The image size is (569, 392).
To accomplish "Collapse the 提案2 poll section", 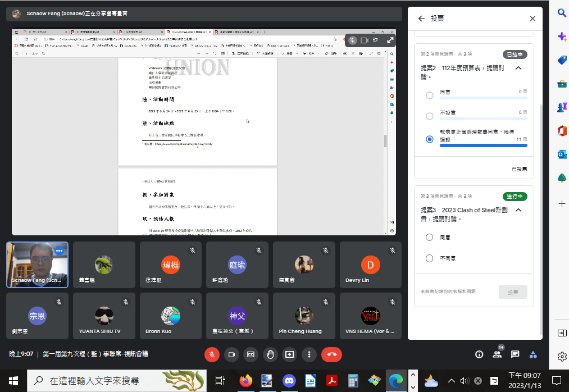I will 518,68.
